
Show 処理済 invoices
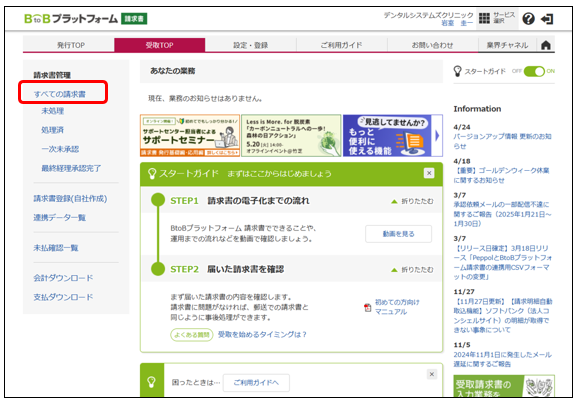tap(53, 130)
